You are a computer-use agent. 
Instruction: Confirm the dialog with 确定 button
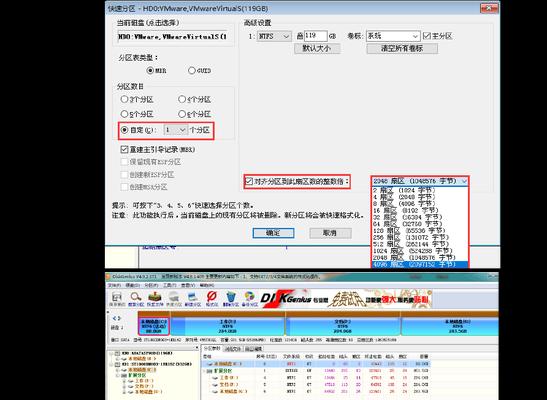(x=274, y=233)
